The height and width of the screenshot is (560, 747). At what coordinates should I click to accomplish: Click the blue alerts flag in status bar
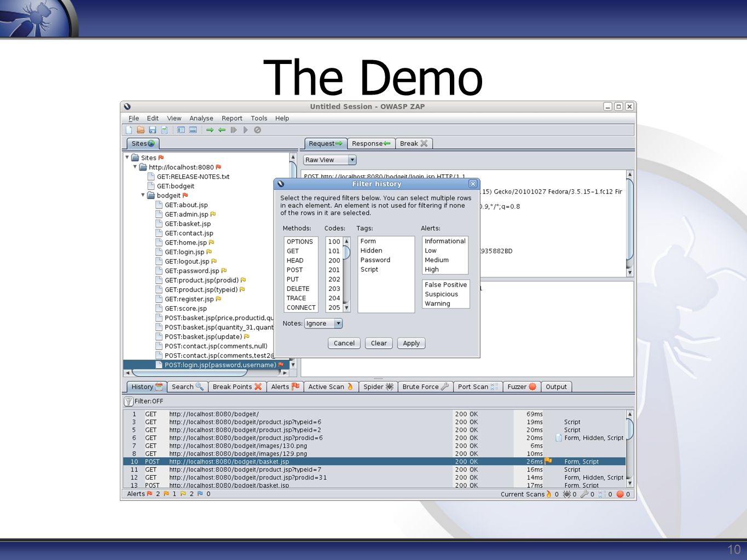click(x=200, y=494)
